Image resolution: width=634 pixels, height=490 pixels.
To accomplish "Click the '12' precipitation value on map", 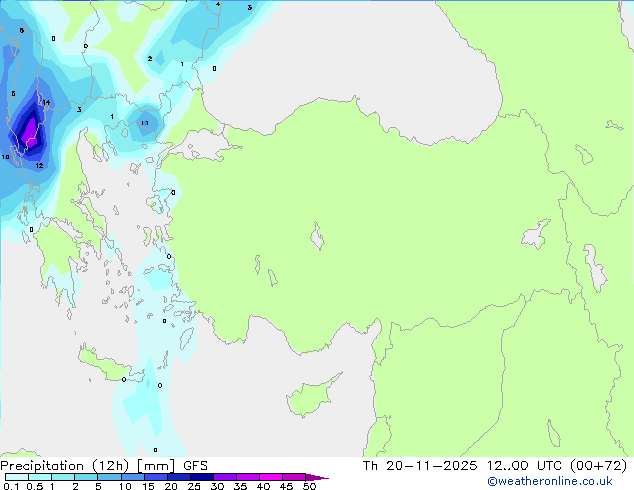I will pos(39,165).
